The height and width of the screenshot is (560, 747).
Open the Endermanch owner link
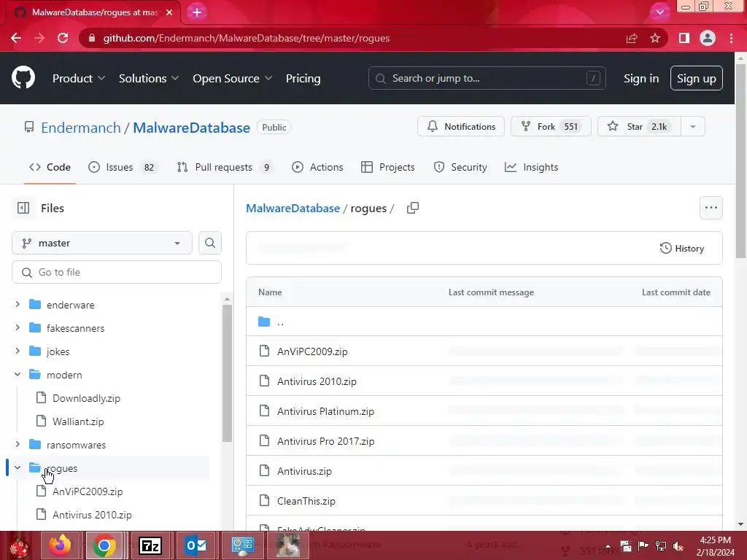pyautogui.click(x=81, y=128)
